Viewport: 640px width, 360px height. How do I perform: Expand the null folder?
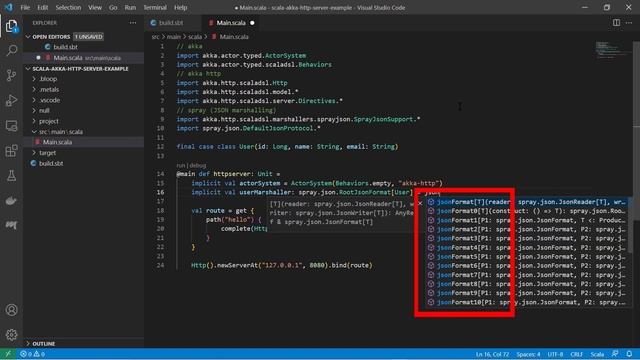(x=44, y=111)
